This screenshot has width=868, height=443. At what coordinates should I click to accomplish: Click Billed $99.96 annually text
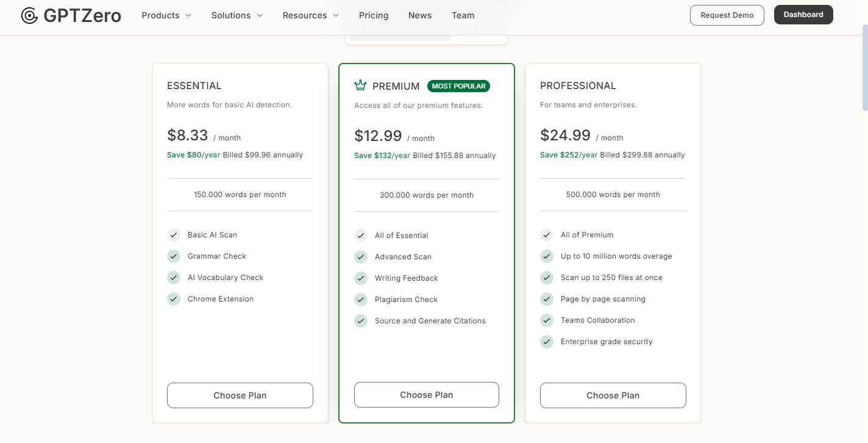[263, 155]
